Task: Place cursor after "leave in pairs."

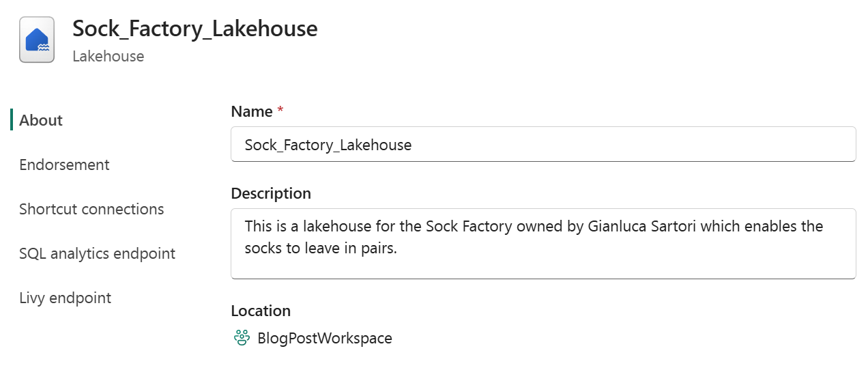Action: (x=399, y=249)
